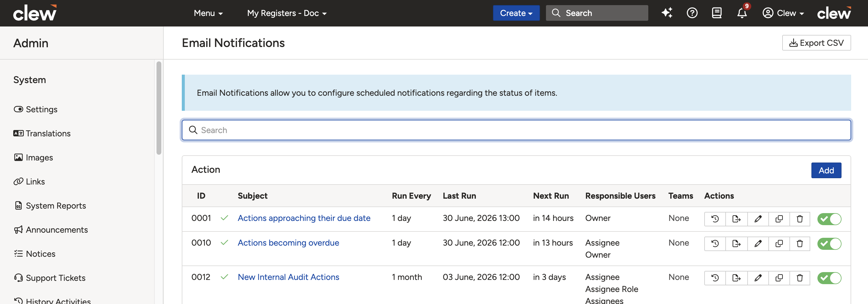
Task: Disable the 0010 notification toggle
Action: [x=829, y=244]
